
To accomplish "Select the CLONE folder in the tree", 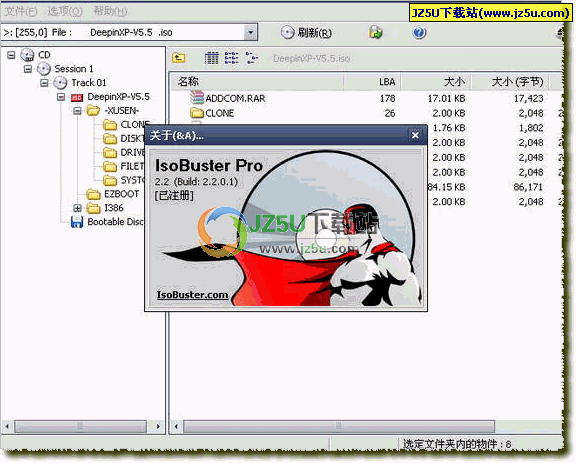I will [126, 125].
